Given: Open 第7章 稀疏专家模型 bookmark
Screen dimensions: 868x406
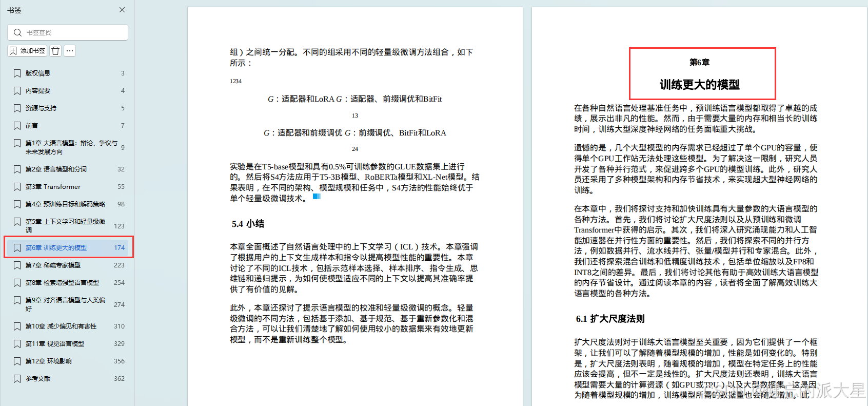Looking at the screenshot, I should point(53,265).
